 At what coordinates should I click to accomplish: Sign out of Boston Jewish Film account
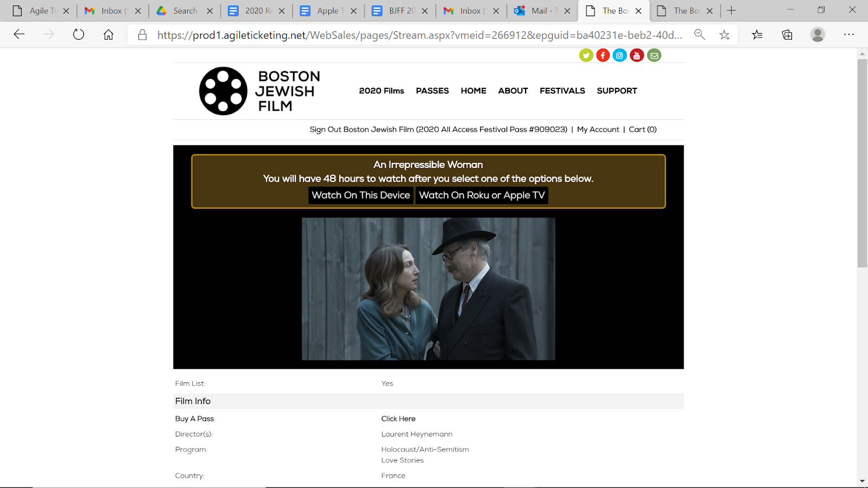pos(438,130)
